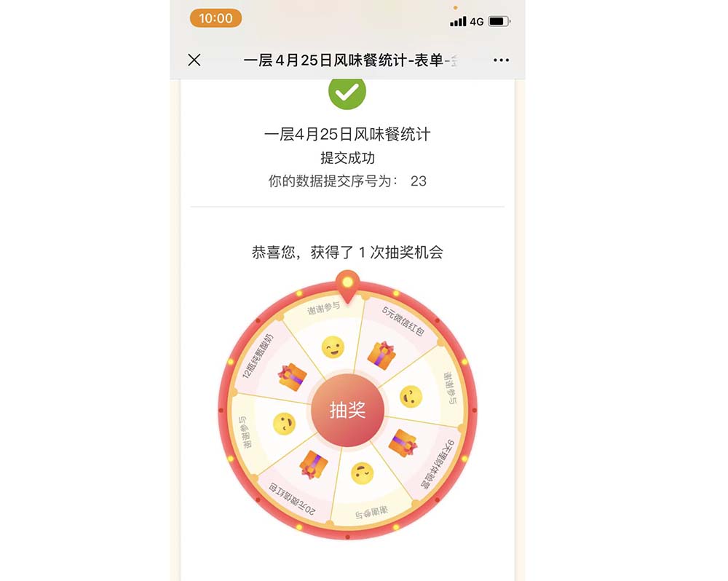Click the smiley face in the right 谢谢参与 segment

tap(411, 397)
